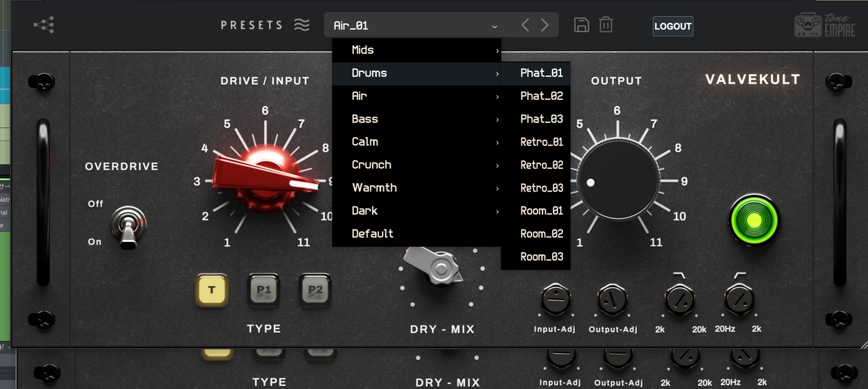Screen dimensions: 868x389
Task: Go to the next preset arrow
Action: 545,25
